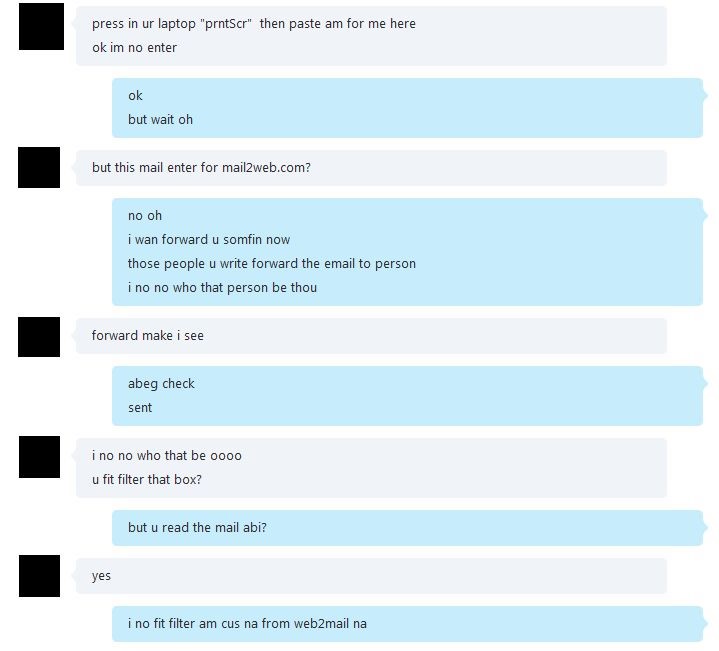Screen dimensions: 719x651
Task: Select the "i no fit filter am" web2mail message
Action: pyautogui.click(x=407, y=623)
